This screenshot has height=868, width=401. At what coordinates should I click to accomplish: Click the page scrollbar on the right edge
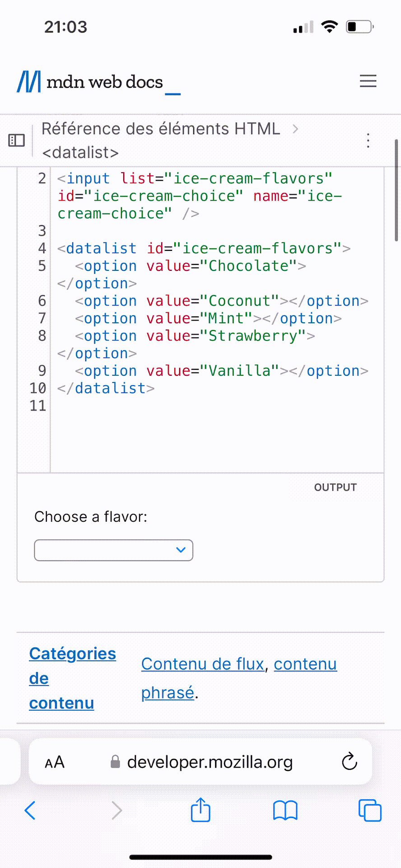(x=396, y=190)
